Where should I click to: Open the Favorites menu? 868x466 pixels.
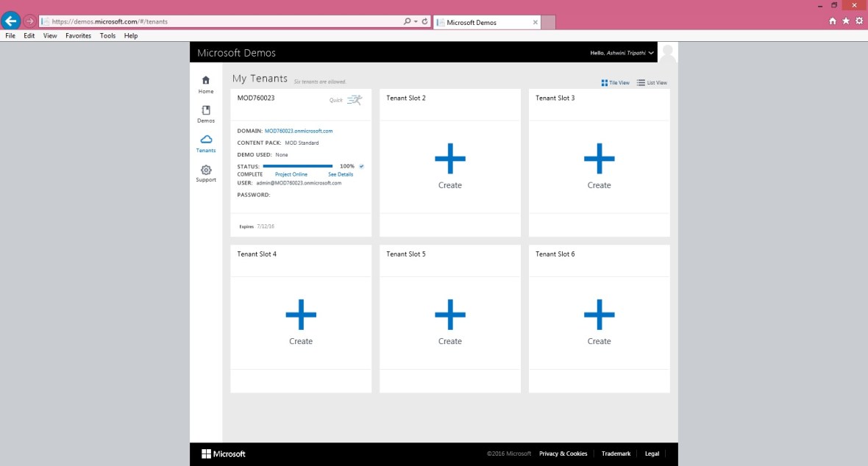(x=78, y=35)
